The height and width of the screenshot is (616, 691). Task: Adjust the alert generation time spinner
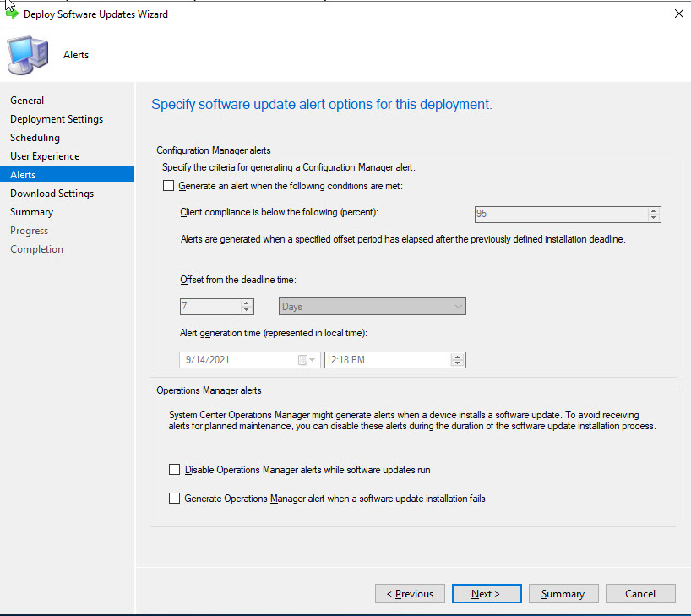(x=458, y=359)
